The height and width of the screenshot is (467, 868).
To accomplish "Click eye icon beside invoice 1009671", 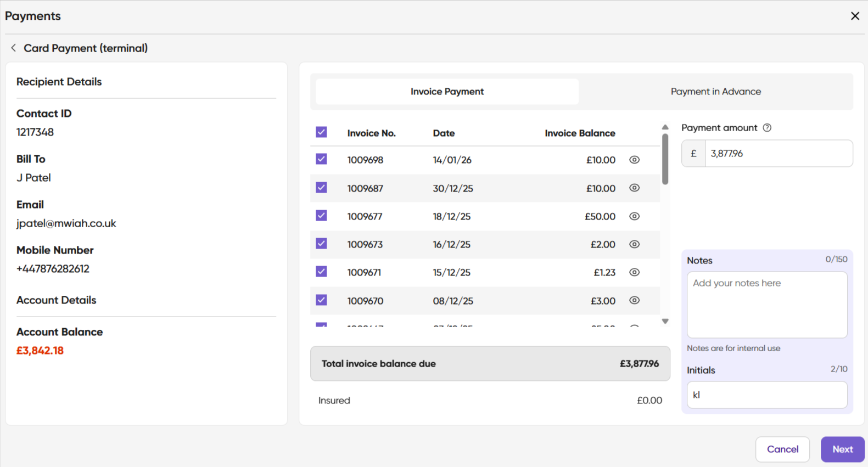I will [634, 272].
